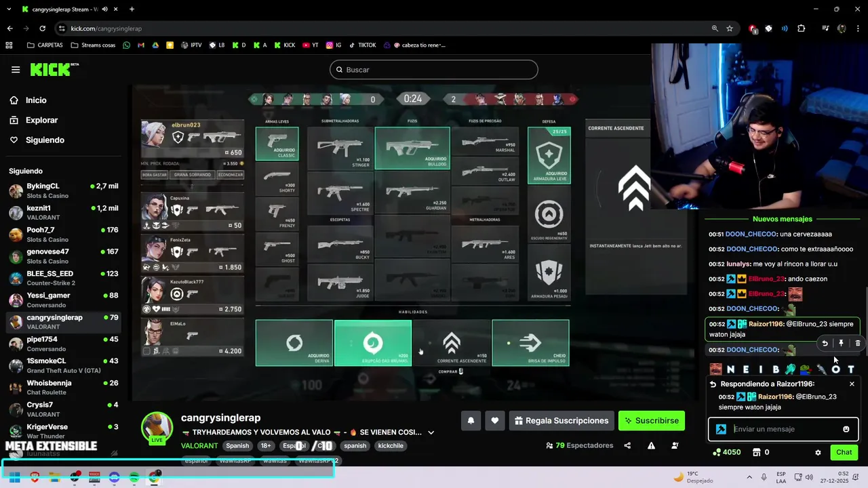Share the stream via share icon
The width and height of the screenshot is (868, 488).
click(x=627, y=446)
